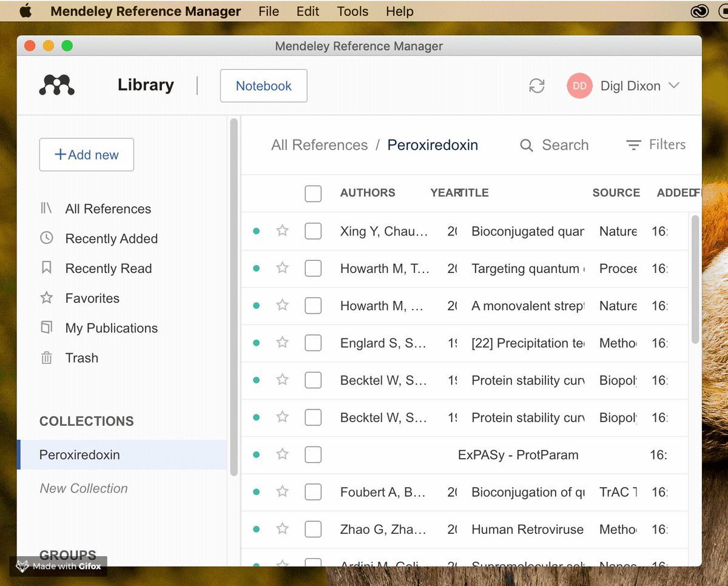Screen dimensions: 728x586
Task: Click the Favorites star icon in sidebar
Action: pyautogui.click(x=46, y=298)
